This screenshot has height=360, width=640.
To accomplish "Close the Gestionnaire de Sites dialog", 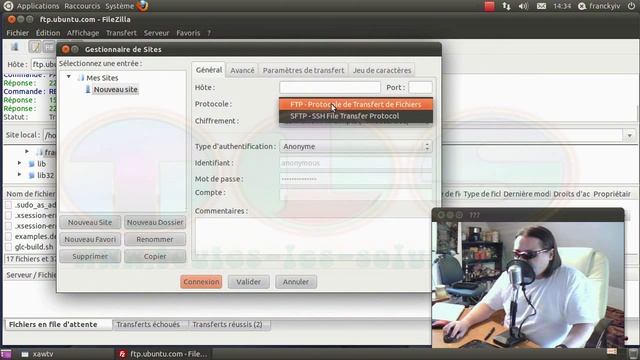I will coord(66,49).
